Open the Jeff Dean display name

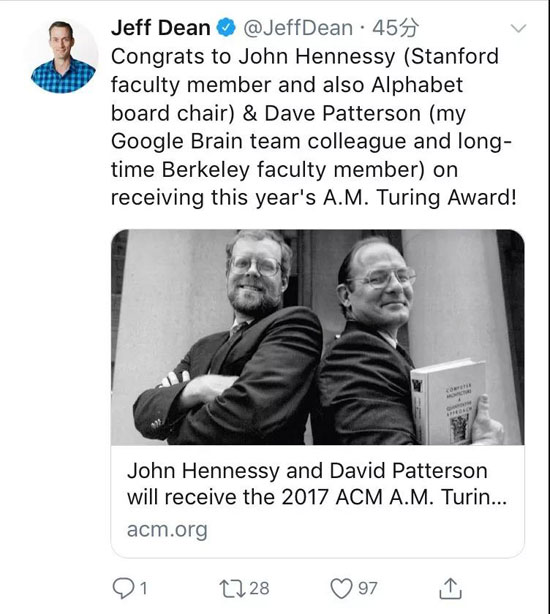160,28
